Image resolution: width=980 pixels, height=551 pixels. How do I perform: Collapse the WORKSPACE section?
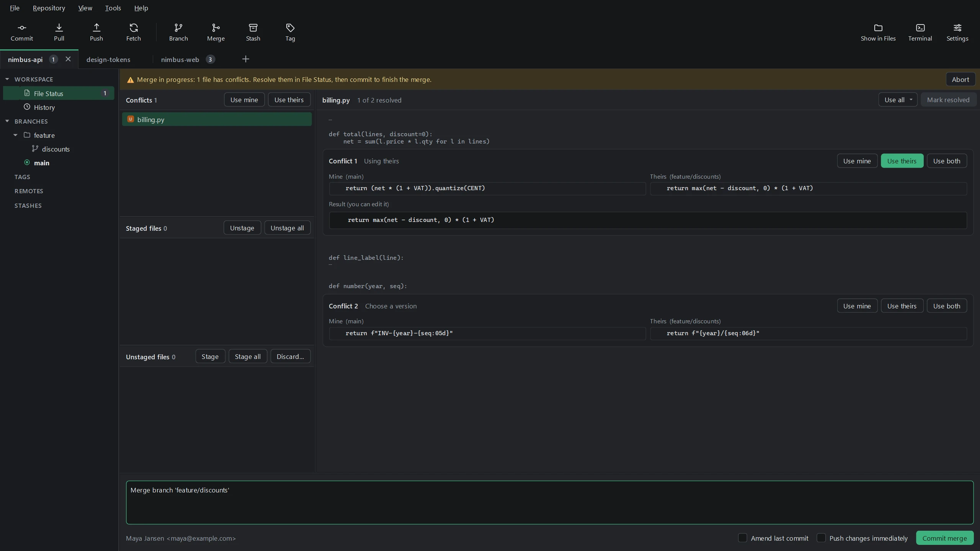(7, 79)
